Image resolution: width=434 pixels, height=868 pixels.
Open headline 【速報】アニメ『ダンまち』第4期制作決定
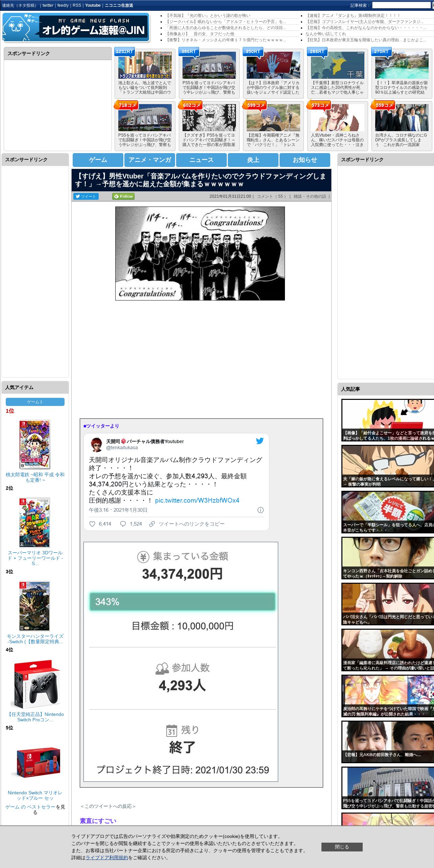point(353,16)
